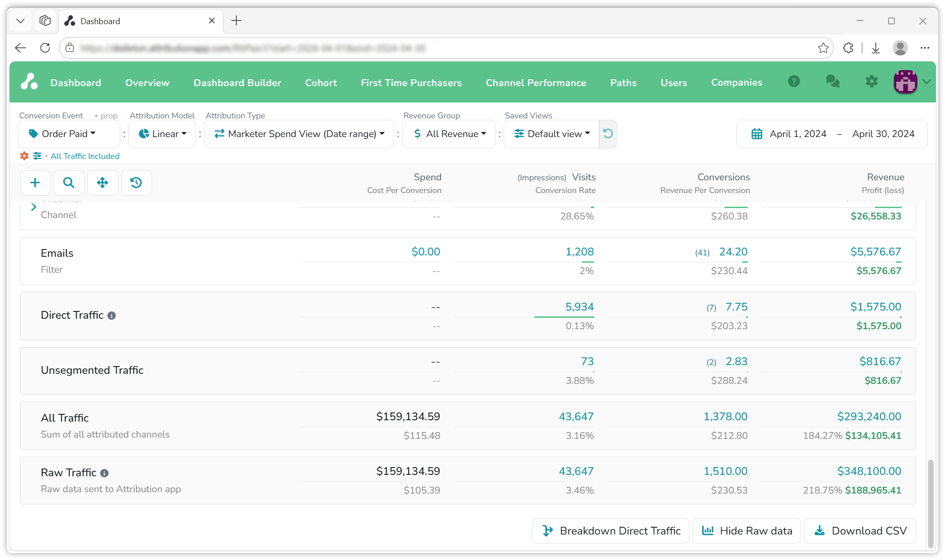Click Breakdown Direct Traffic button
Screen dimensions: 945x560
tap(611, 531)
